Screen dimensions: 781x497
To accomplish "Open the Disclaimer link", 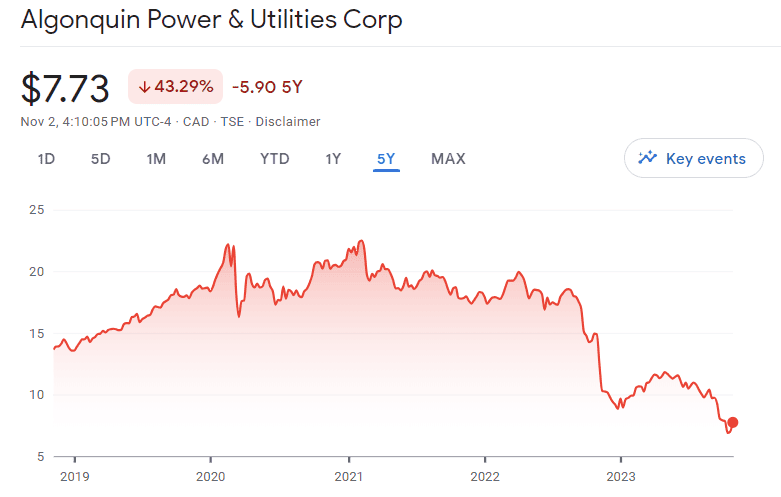I will point(288,122).
